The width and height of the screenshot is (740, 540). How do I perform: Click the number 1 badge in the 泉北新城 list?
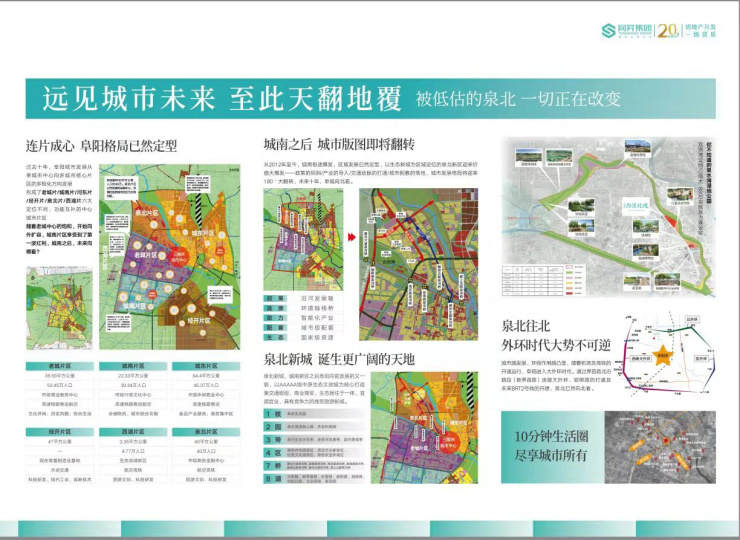click(270, 413)
